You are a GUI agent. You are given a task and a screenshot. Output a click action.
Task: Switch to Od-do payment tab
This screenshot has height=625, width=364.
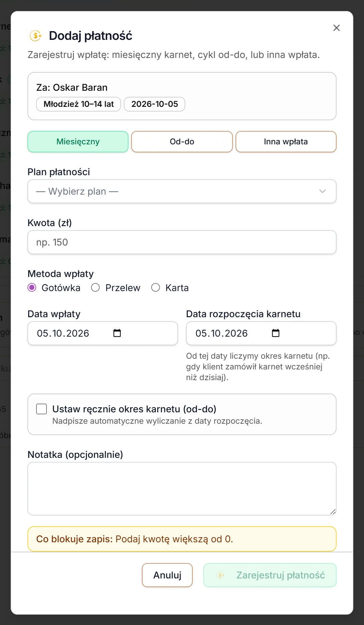(182, 142)
